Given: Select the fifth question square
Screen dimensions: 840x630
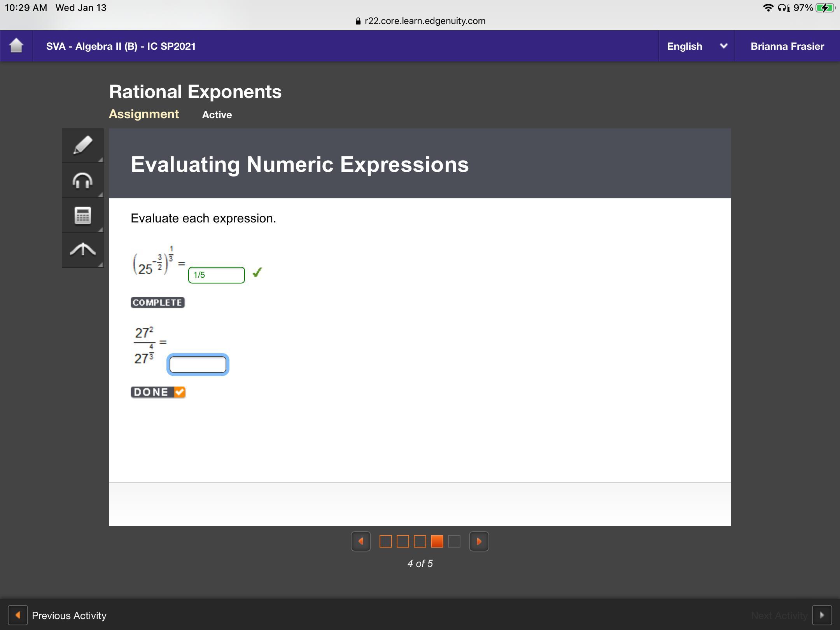Looking at the screenshot, I should [454, 541].
